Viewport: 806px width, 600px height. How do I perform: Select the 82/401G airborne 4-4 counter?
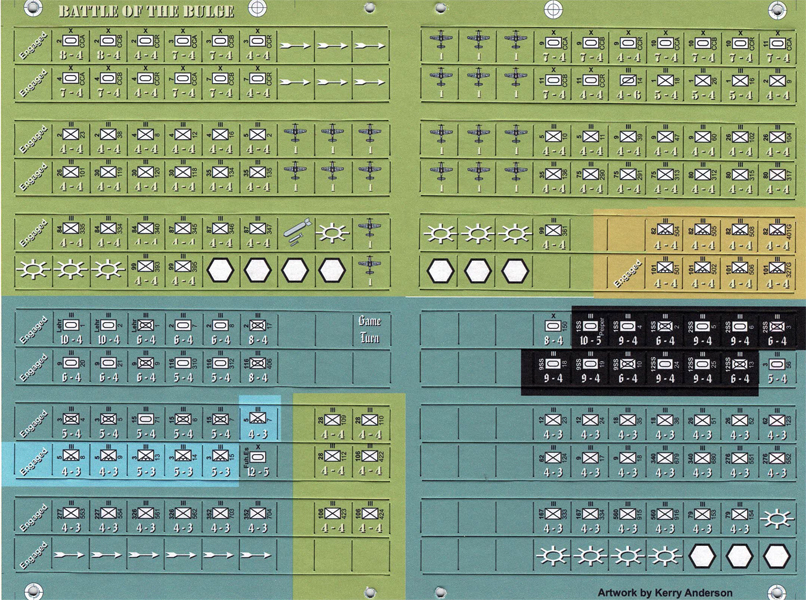[x=777, y=234]
